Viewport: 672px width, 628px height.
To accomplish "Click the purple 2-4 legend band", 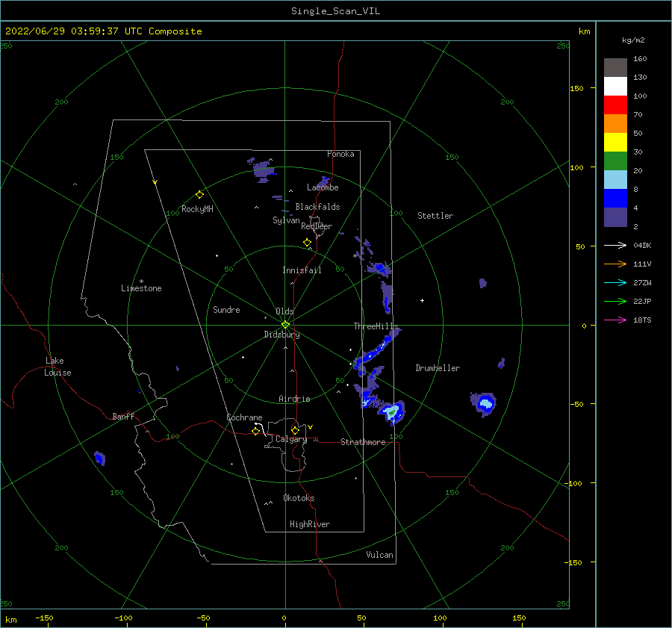I will 615,217.
